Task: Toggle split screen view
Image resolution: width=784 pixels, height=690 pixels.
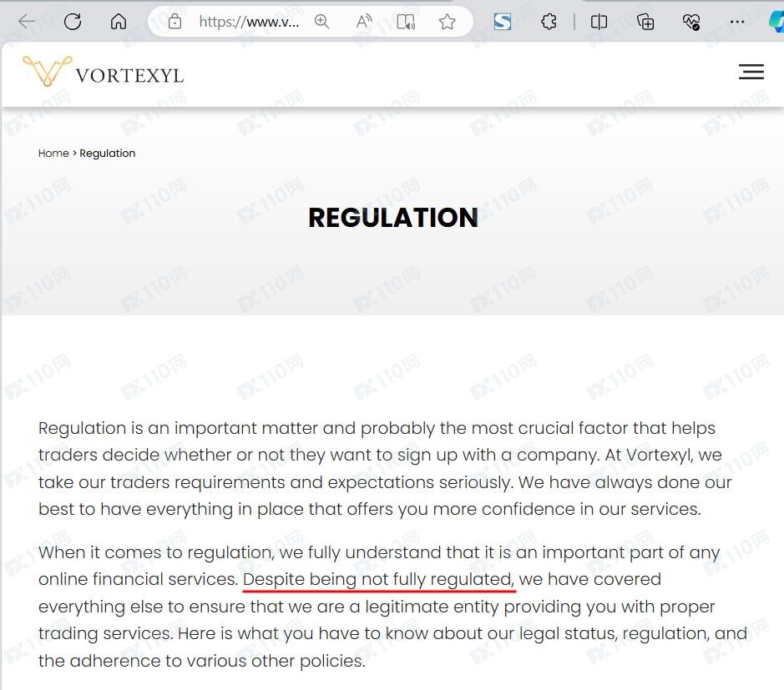Action: (x=599, y=22)
